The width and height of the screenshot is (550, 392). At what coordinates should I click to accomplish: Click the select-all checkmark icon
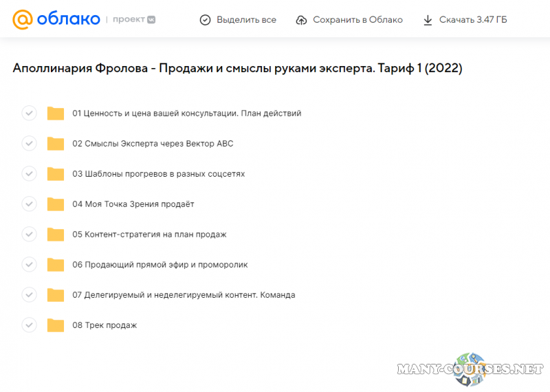(205, 20)
